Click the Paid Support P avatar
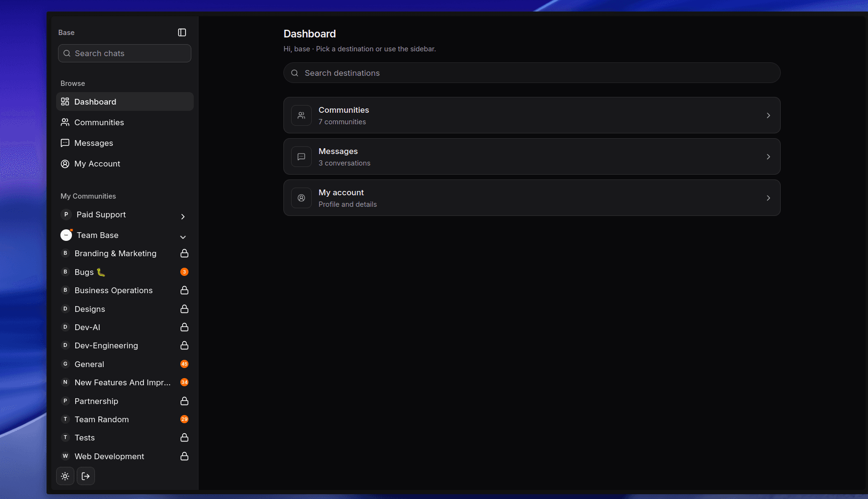 coord(66,214)
